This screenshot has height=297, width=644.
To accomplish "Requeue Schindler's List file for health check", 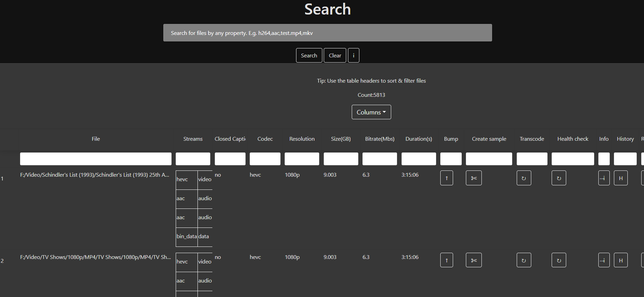I will (559, 178).
